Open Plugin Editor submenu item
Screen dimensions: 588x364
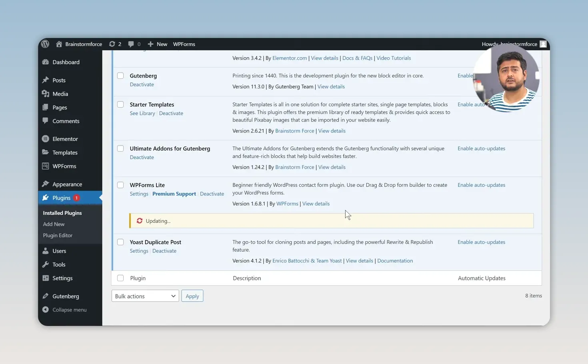pyautogui.click(x=58, y=235)
